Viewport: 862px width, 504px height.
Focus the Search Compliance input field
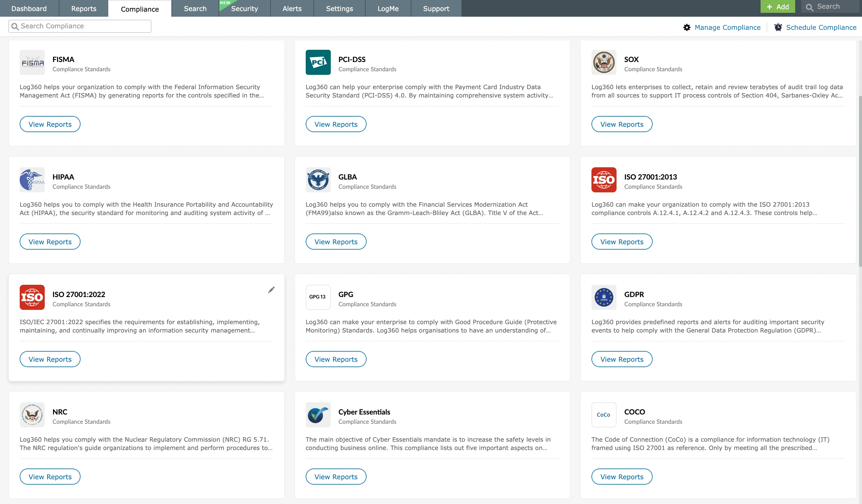pyautogui.click(x=80, y=26)
